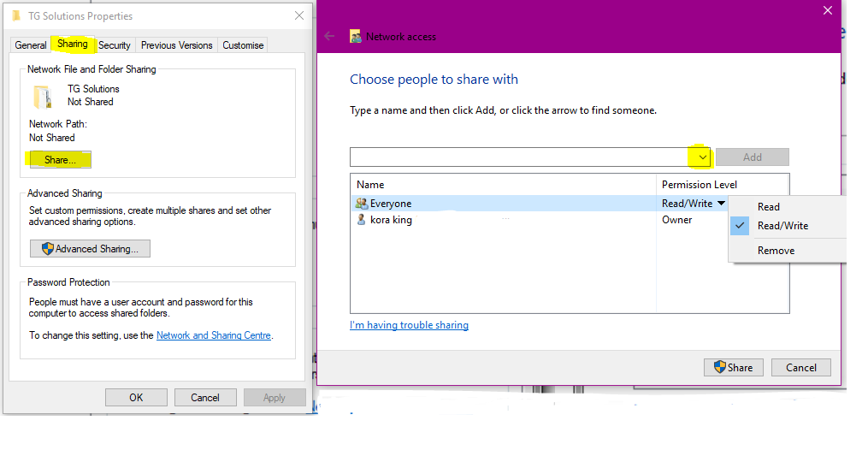Close the Network access window
The width and height of the screenshot is (868, 450).
point(827,10)
